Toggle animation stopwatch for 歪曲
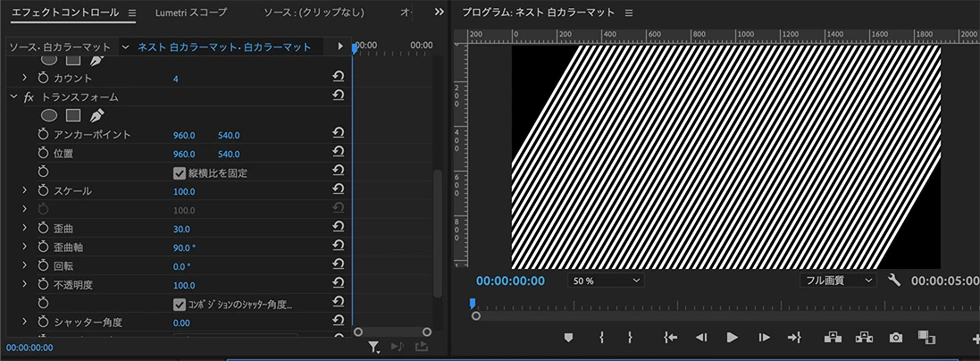The width and height of the screenshot is (980, 361). (x=43, y=229)
